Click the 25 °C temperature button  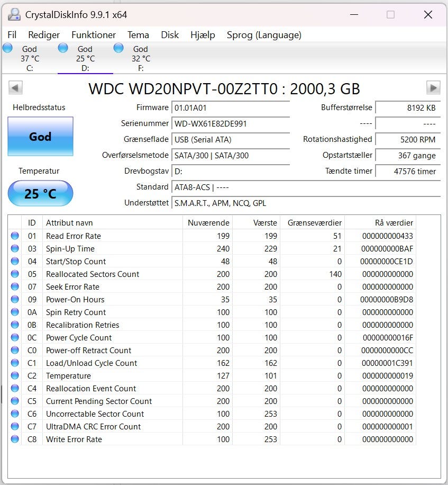41,193
